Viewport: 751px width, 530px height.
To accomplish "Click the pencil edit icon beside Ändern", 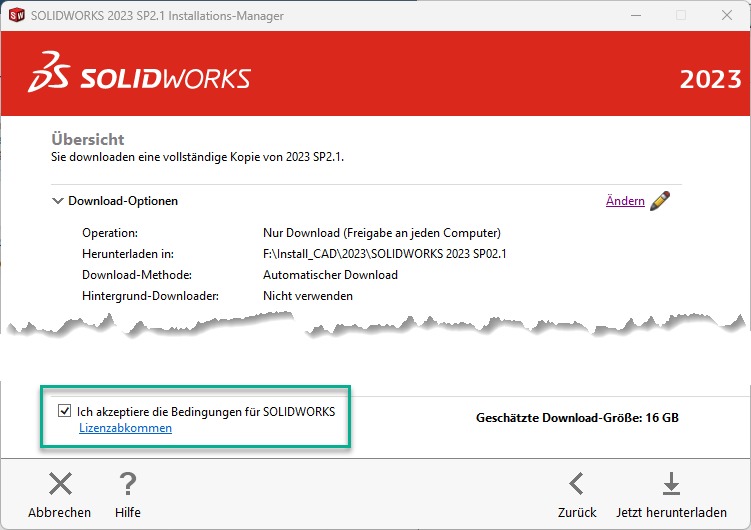I will 660,201.
